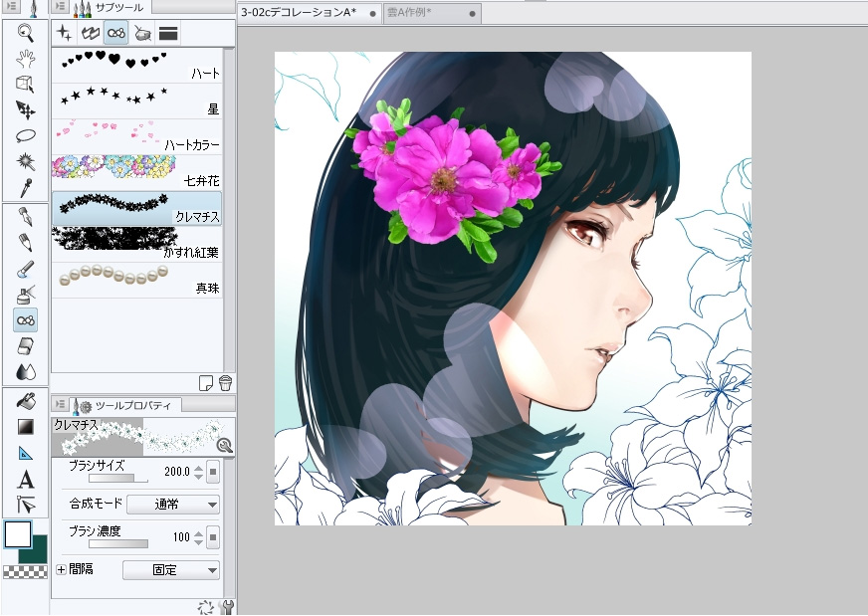Pick the Lasso selection tool
The width and height of the screenshot is (868, 616).
tap(26, 135)
